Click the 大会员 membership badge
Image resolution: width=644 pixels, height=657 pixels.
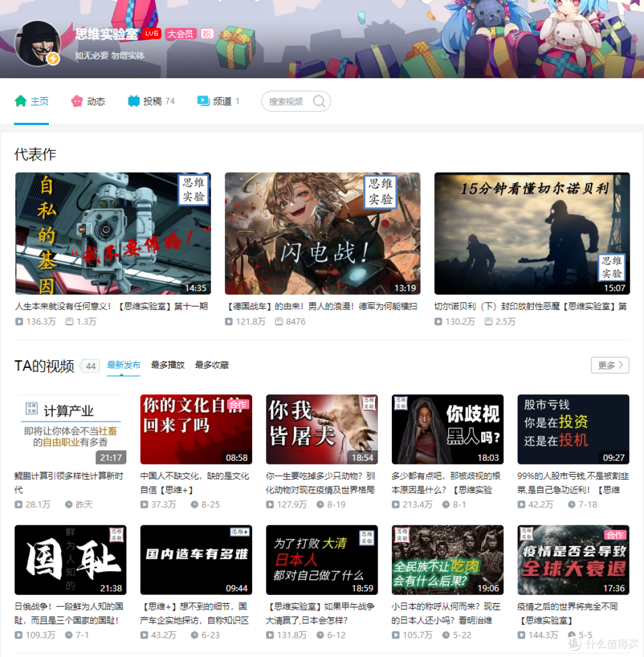(181, 33)
